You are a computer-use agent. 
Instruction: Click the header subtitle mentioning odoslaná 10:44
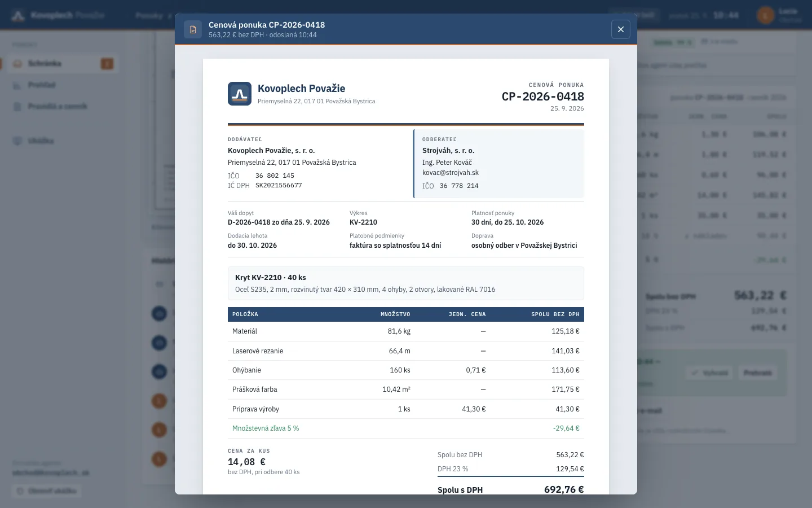pyautogui.click(x=263, y=35)
